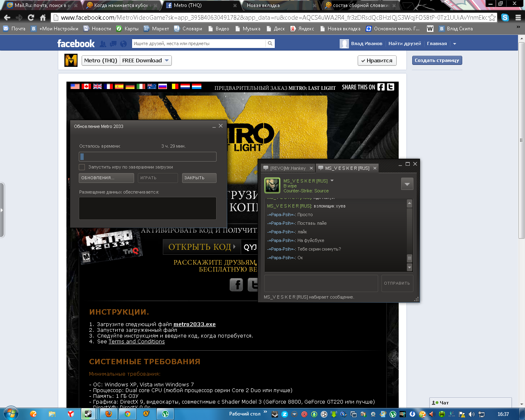The width and height of the screenshot is (525, 420).
Task: Enable launch game after download checkbox
Action: tap(82, 167)
